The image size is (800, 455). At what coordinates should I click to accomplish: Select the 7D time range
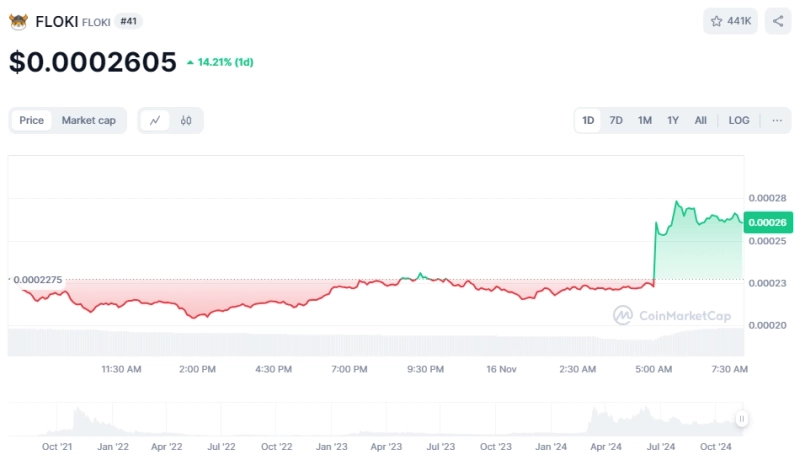point(616,121)
